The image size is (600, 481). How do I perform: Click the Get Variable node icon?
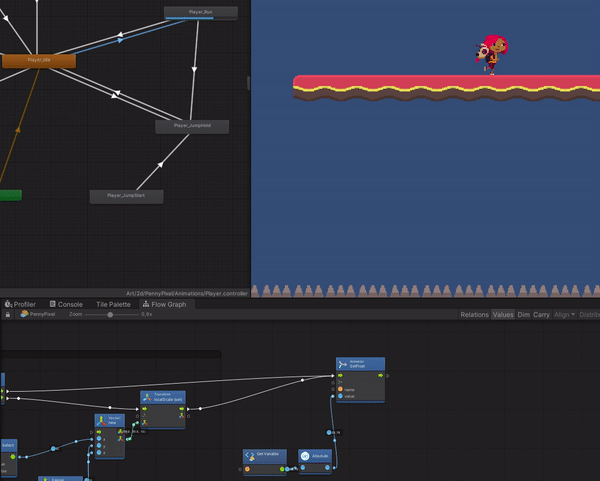(250, 456)
